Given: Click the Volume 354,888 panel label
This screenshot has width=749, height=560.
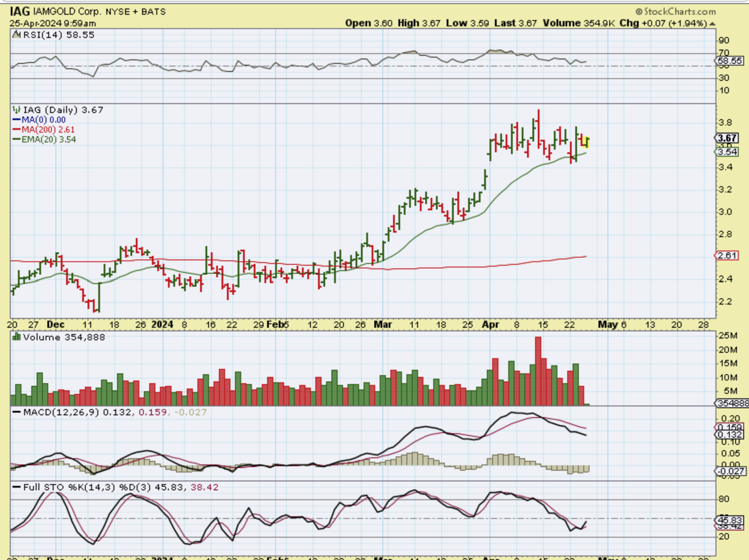Looking at the screenshot, I should [x=64, y=337].
